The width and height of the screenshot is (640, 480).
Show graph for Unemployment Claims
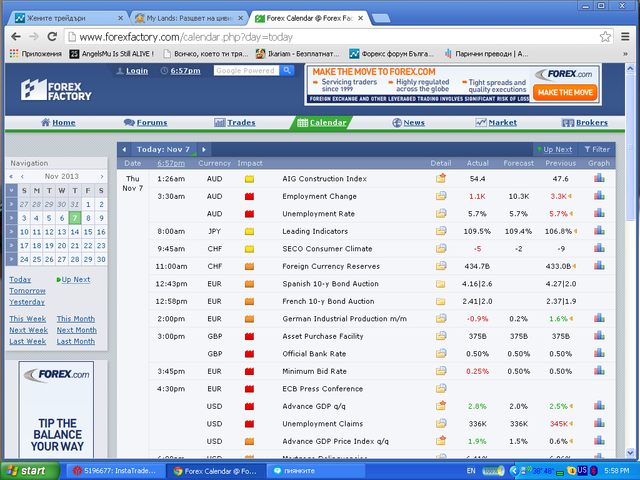pos(599,423)
